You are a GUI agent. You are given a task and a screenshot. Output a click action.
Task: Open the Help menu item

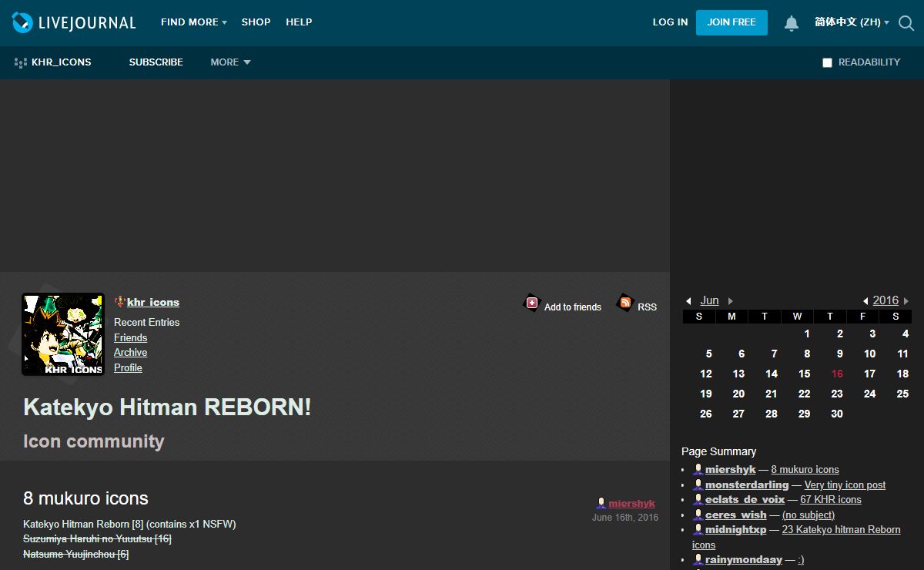[x=299, y=22]
